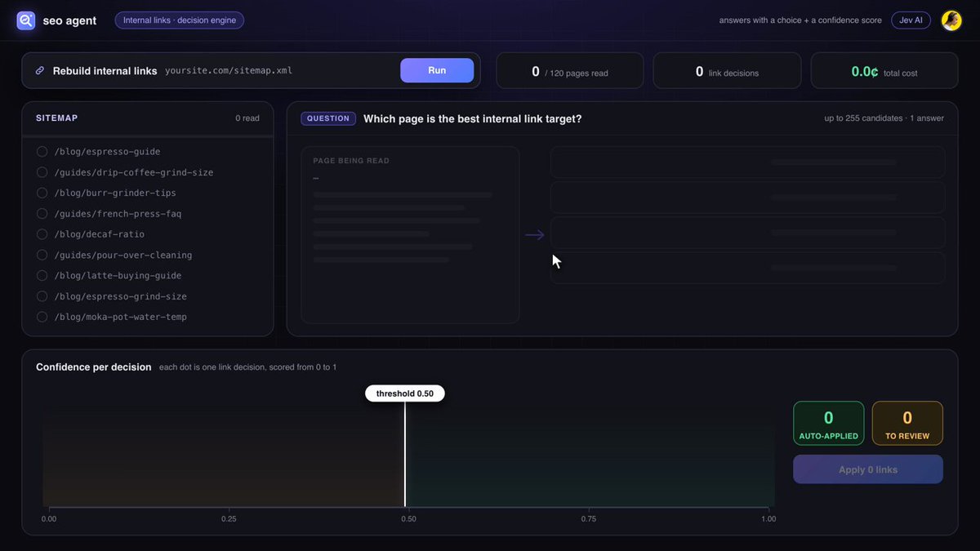980x551 pixels.
Task: Click the sitemap URL input field
Action: tap(278, 71)
